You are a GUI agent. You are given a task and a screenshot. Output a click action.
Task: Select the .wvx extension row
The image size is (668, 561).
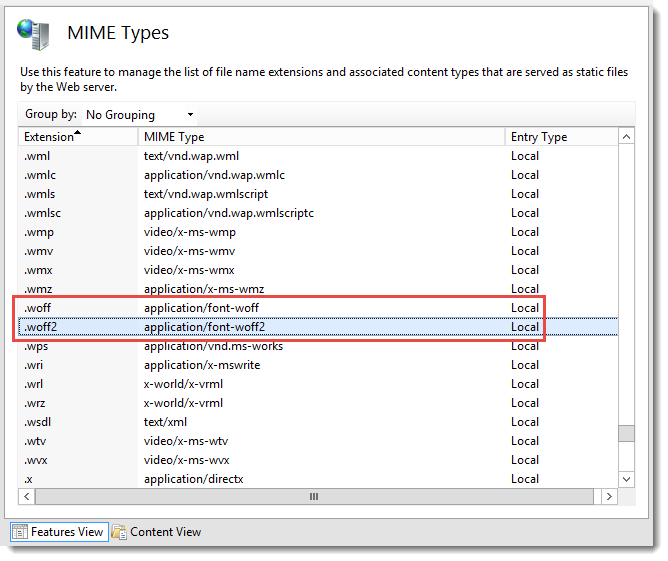[318, 460]
